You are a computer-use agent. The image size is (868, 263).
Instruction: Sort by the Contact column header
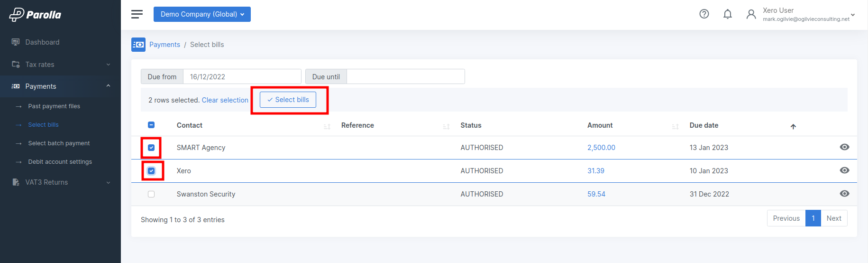190,125
